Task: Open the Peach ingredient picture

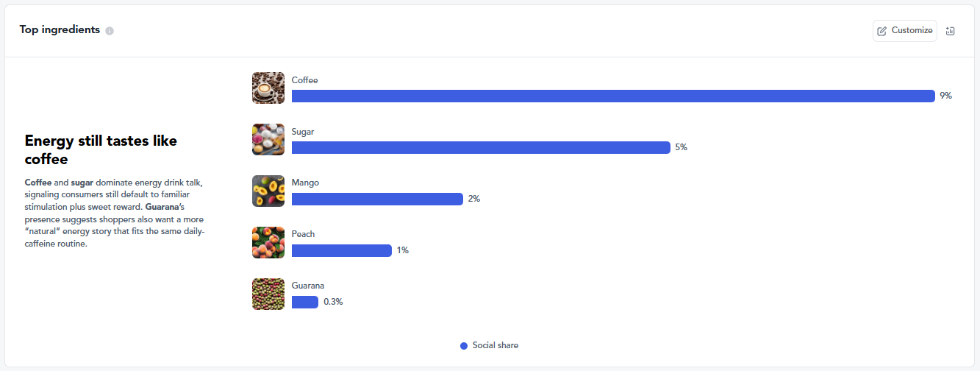Action: pos(268,242)
